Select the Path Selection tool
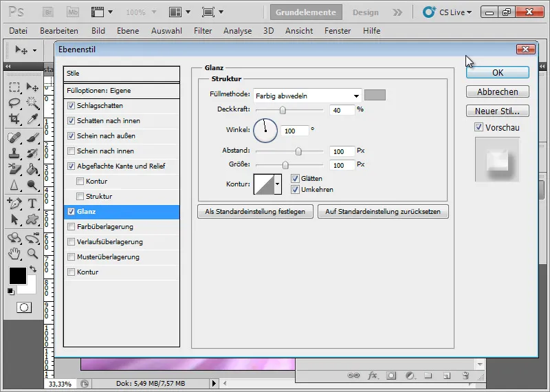 click(14, 219)
